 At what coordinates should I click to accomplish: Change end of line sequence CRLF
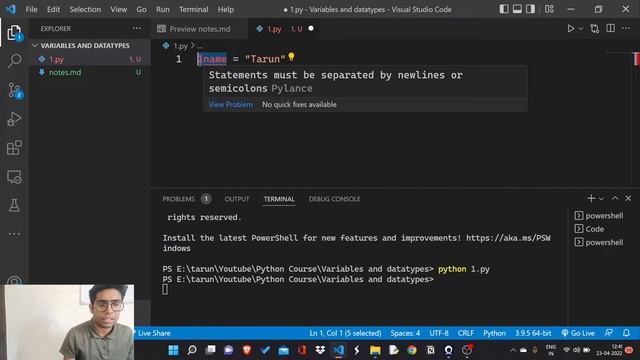pyautogui.click(x=466, y=333)
